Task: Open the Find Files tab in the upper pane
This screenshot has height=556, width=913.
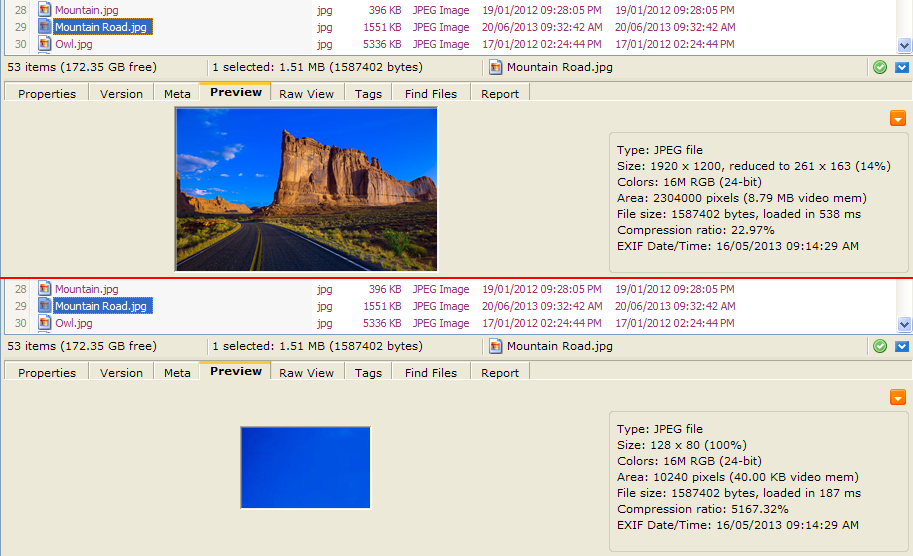Action: pos(431,94)
